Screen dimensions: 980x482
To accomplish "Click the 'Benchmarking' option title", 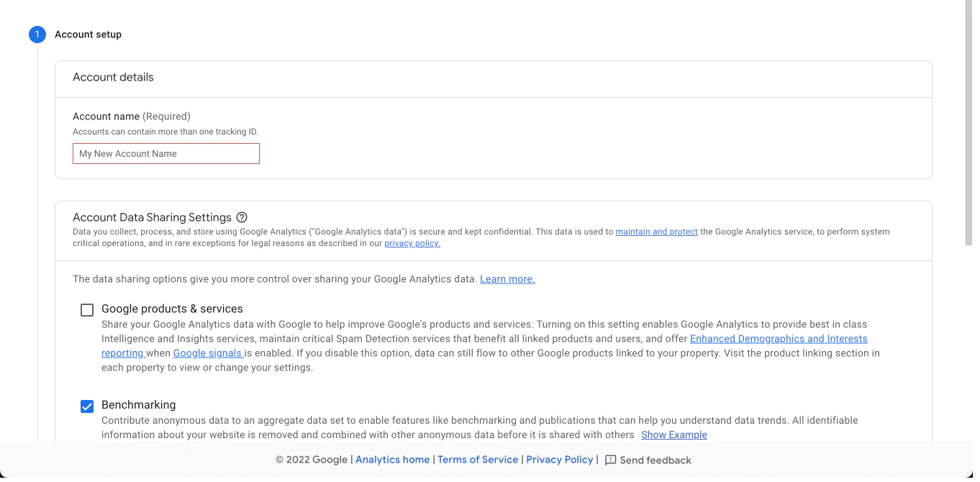I will tap(138, 405).
